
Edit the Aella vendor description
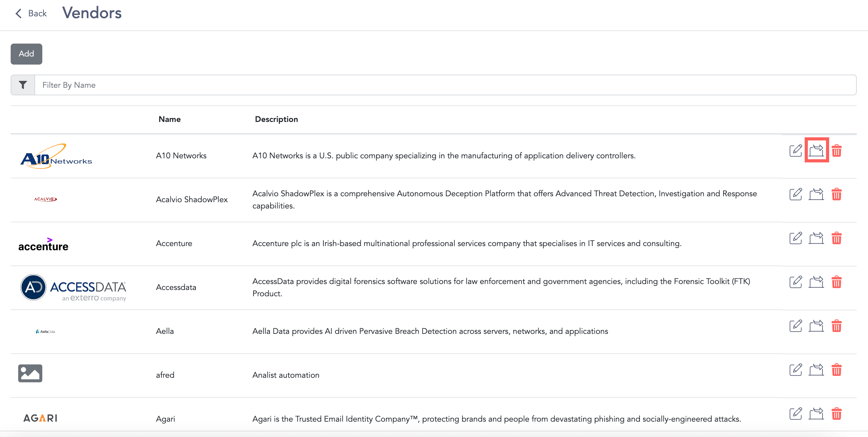point(796,326)
